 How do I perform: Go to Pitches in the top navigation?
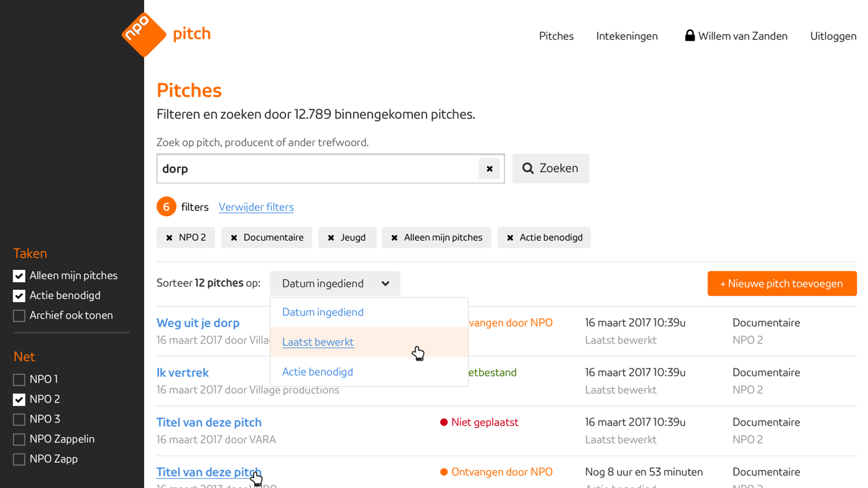(x=556, y=36)
